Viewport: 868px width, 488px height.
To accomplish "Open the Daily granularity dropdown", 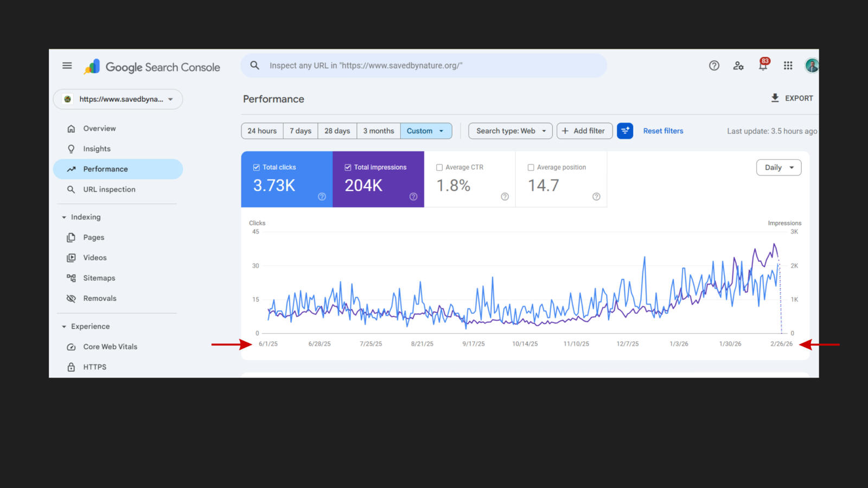I will (778, 168).
